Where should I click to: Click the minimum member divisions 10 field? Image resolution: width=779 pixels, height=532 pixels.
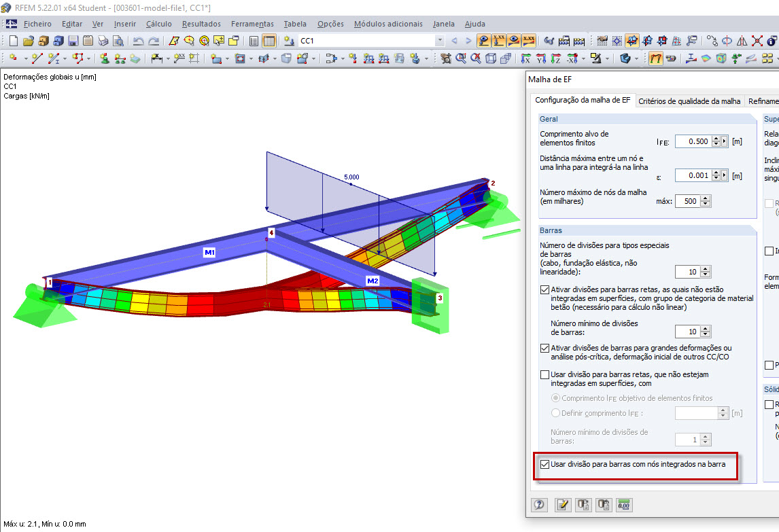688,332
